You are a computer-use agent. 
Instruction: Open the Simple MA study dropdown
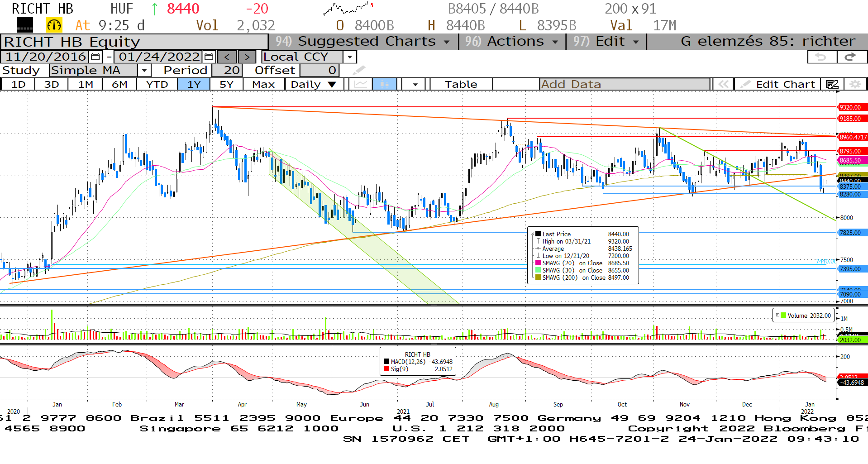[144, 70]
